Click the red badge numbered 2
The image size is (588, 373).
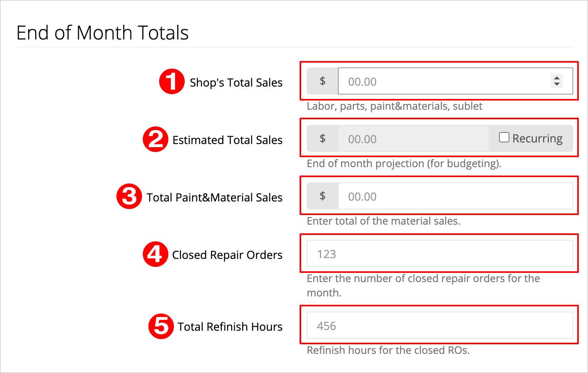156,139
